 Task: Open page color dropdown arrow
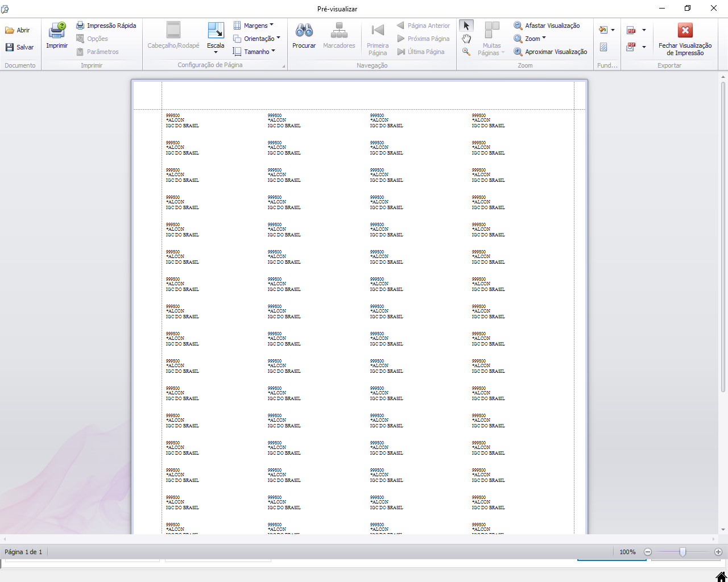tap(613, 30)
